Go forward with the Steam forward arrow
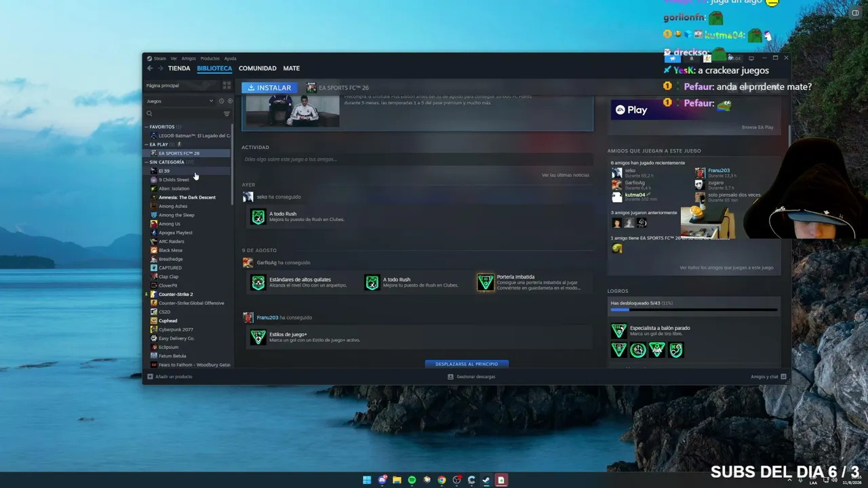This screenshot has height=488, width=868. pyautogui.click(x=160, y=68)
